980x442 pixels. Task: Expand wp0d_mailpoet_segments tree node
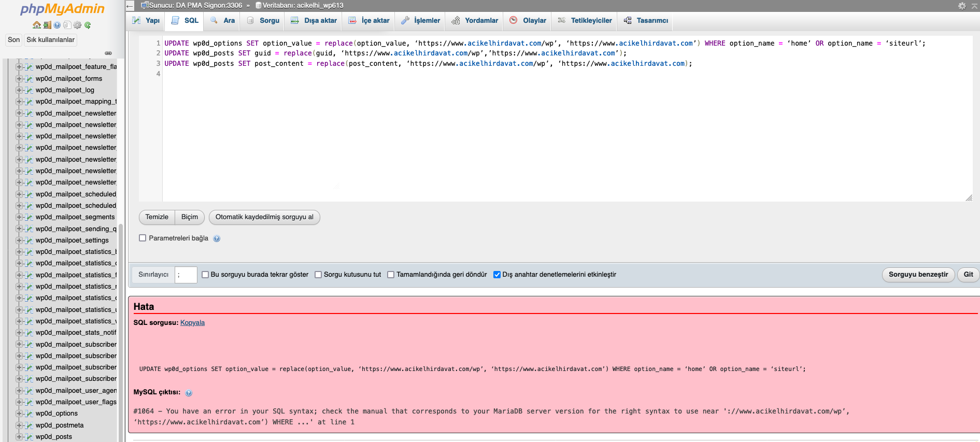(19, 217)
